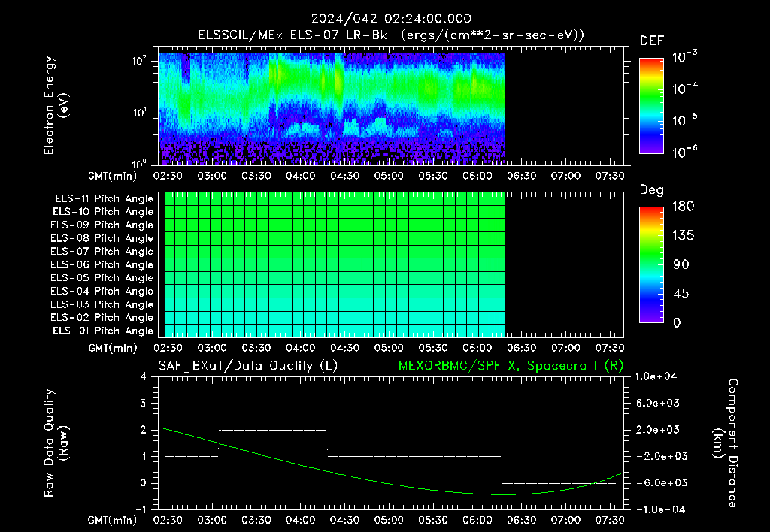The height and width of the screenshot is (532, 770).
Task: Click the timestamp title 2024/042 02:24:00.000
Action: coord(391,19)
